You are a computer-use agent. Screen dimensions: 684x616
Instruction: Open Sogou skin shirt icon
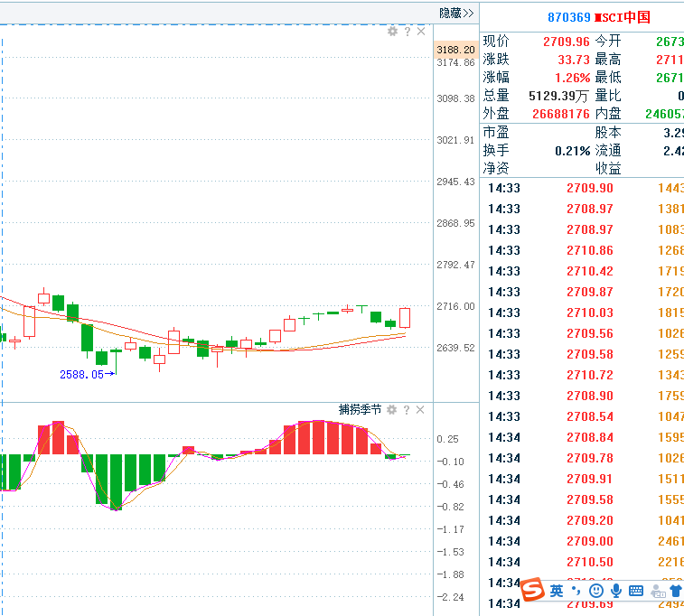tap(656, 591)
